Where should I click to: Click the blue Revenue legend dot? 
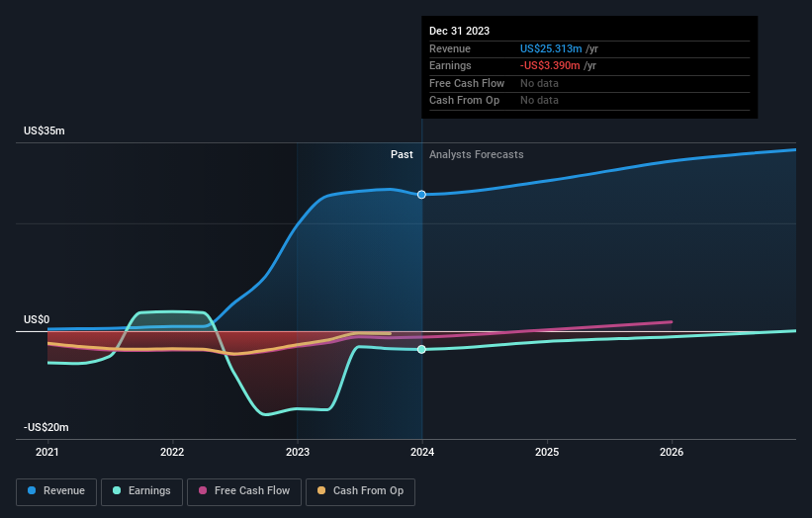[x=32, y=490]
